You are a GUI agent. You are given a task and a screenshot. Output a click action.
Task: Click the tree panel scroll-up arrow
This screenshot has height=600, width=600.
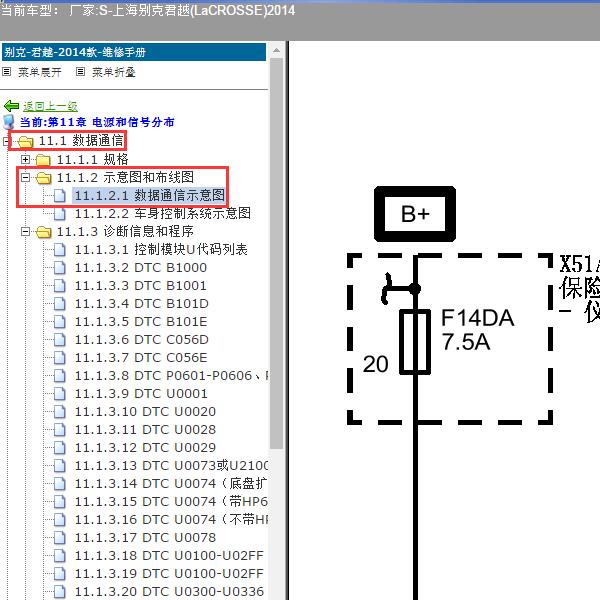(276, 51)
